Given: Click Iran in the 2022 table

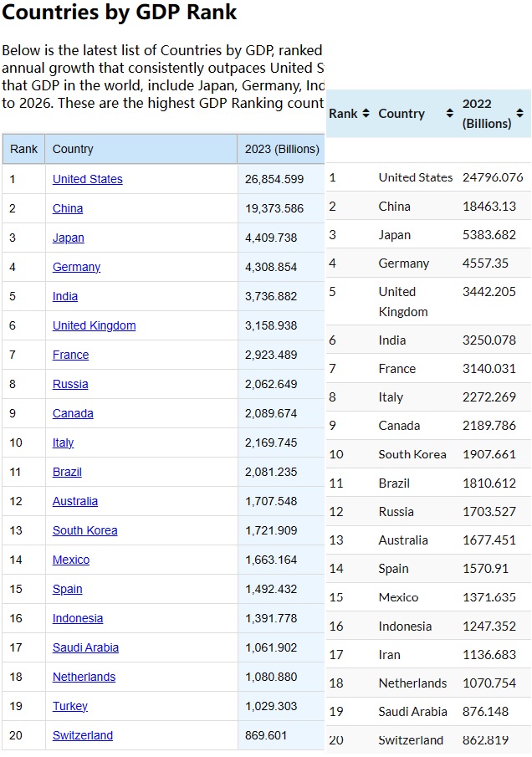Looking at the screenshot, I should 389,655.
